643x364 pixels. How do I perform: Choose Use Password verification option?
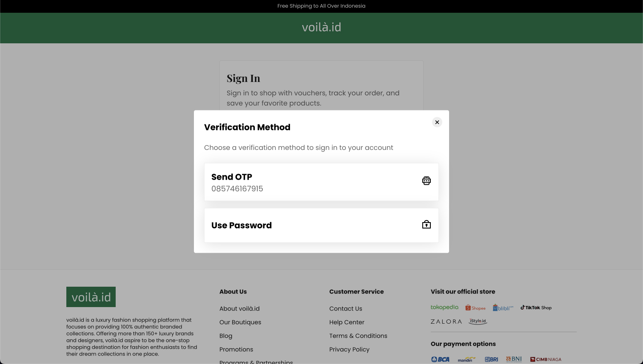pos(321,226)
